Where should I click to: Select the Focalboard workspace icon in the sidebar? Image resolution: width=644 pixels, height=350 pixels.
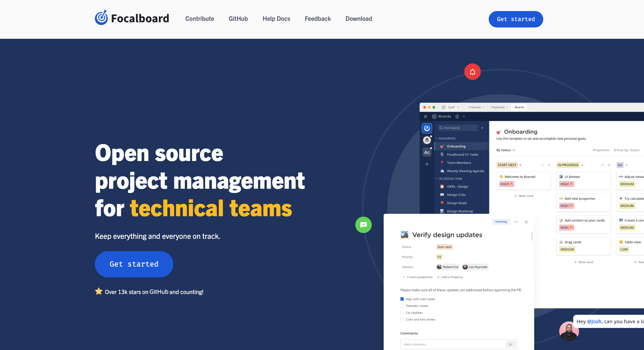[427, 128]
